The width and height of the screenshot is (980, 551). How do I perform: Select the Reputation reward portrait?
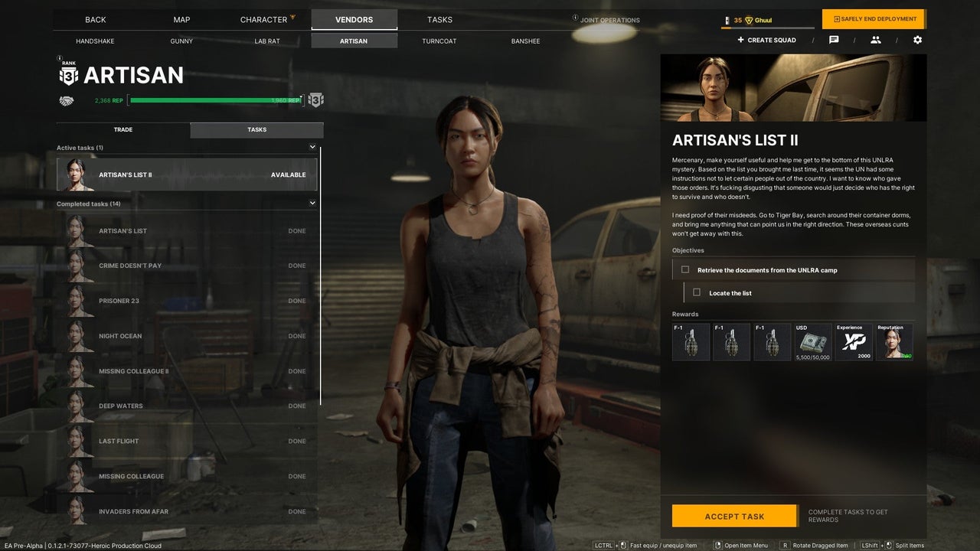tap(894, 341)
